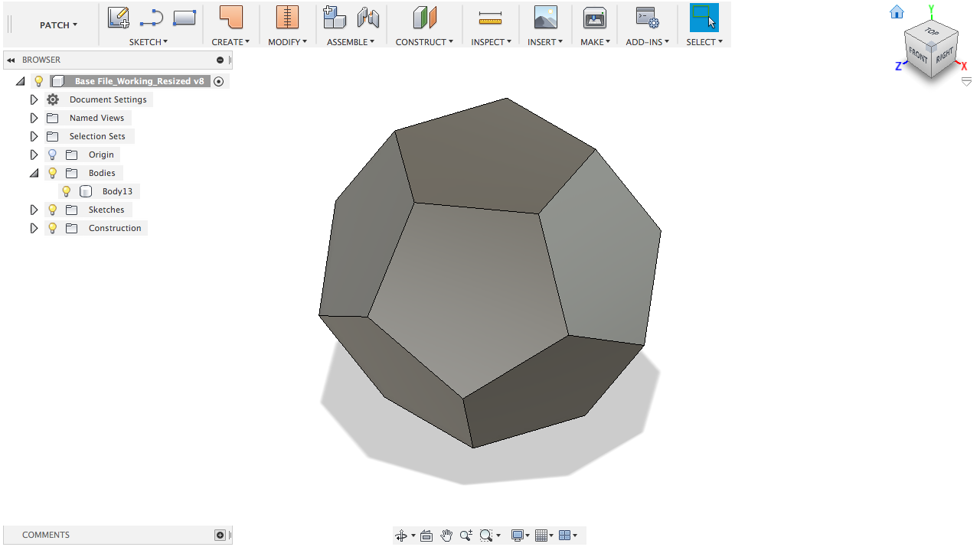Open the Orbit type dropdown arrow

coord(413,536)
